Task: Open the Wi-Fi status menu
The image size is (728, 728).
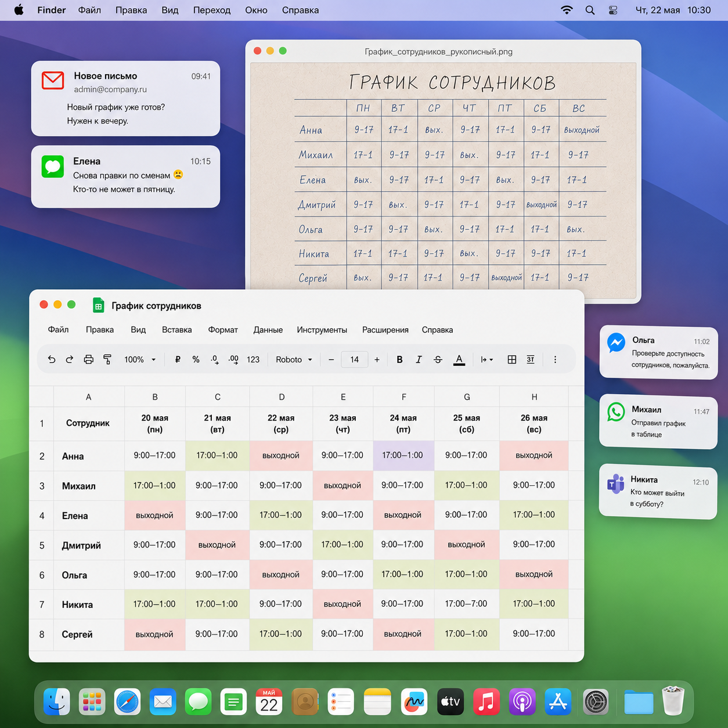Action: coord(567,10)
